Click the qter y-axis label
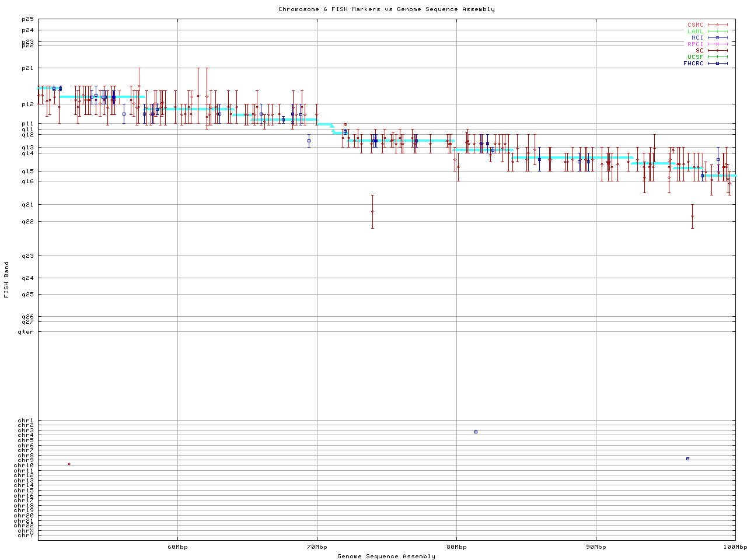Viewport: 747px width, 560px height. tap(26, 332)
